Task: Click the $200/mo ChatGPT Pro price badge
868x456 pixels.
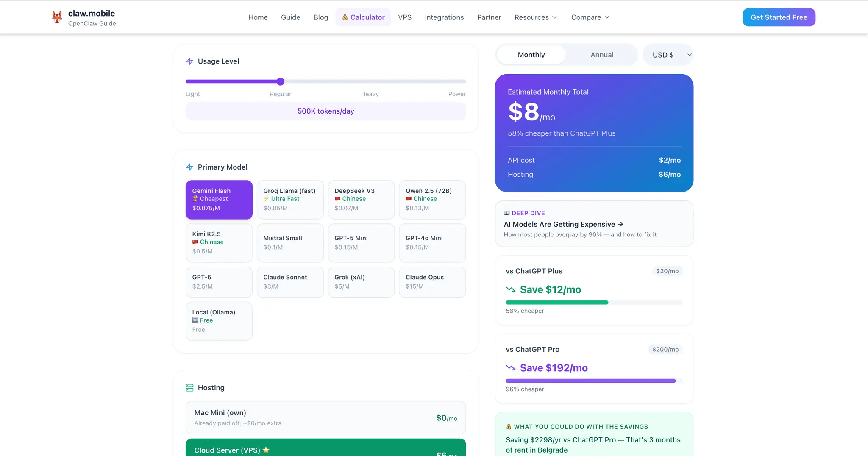Action: [x=665, y=350]
